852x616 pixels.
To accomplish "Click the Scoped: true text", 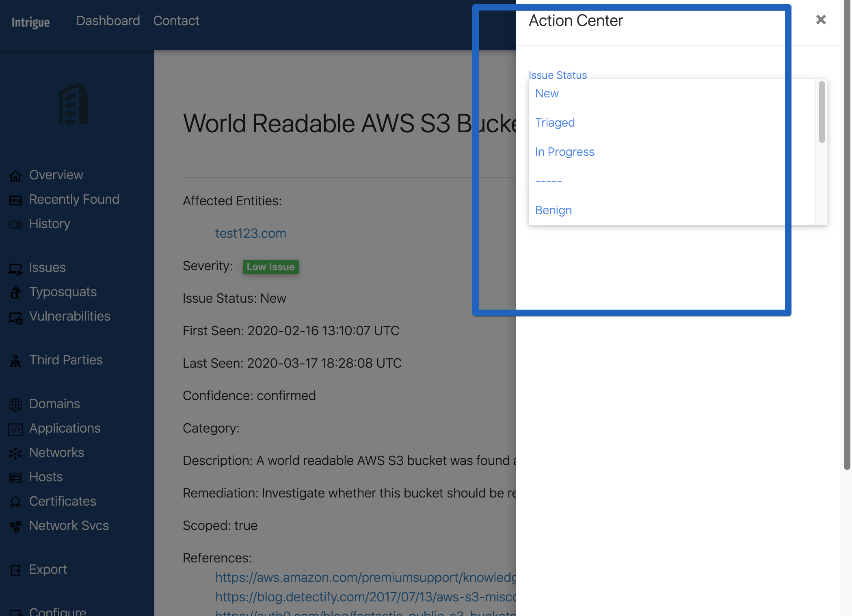I will click(220, 526).
